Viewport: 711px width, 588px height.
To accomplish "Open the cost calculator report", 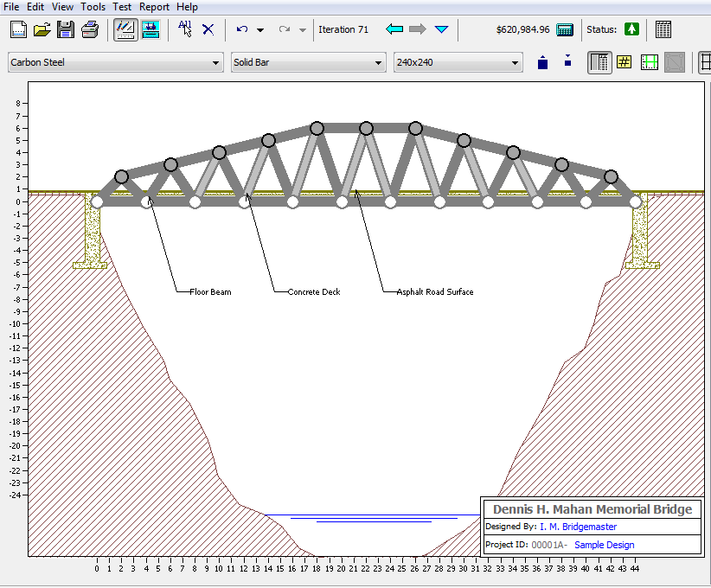I will [x=566, y=29].
